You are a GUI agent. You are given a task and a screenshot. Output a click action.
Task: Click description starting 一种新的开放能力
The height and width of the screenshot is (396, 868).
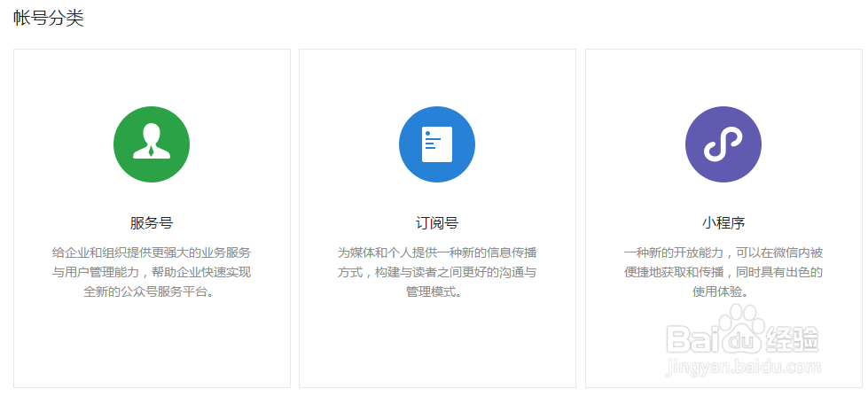(x=723, y=273)
